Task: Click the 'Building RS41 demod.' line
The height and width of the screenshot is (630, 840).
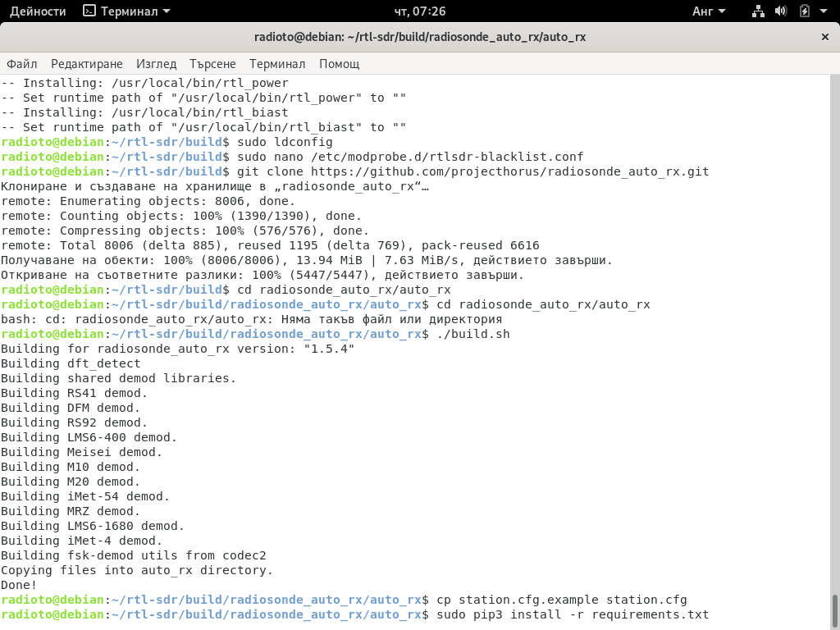Action: click(x=74, y=393)
